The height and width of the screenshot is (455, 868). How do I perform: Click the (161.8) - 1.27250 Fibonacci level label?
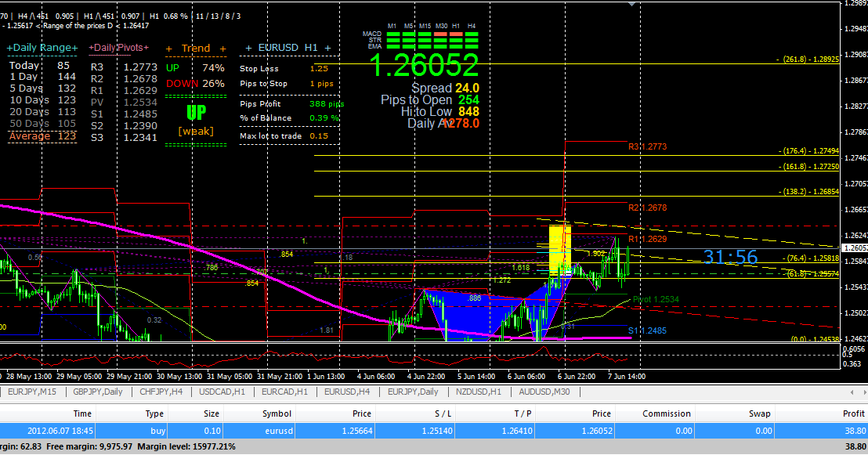tap(808, 167)
